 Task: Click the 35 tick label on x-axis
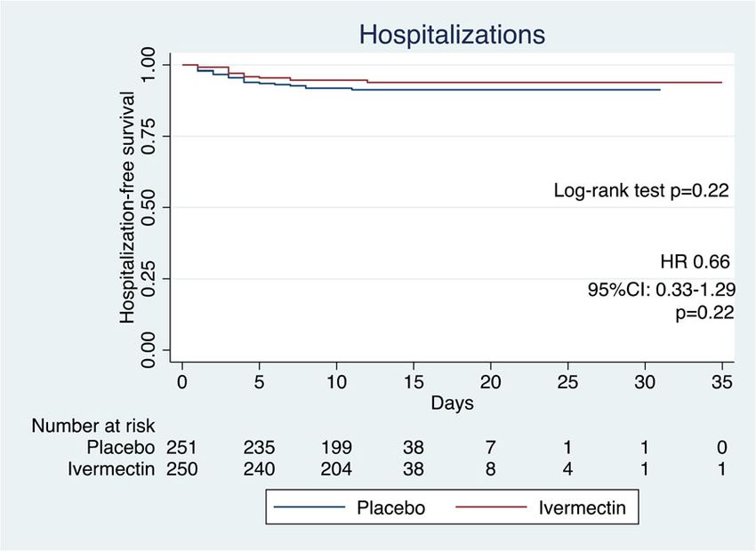pyautogui.click(x=722, y=381)
